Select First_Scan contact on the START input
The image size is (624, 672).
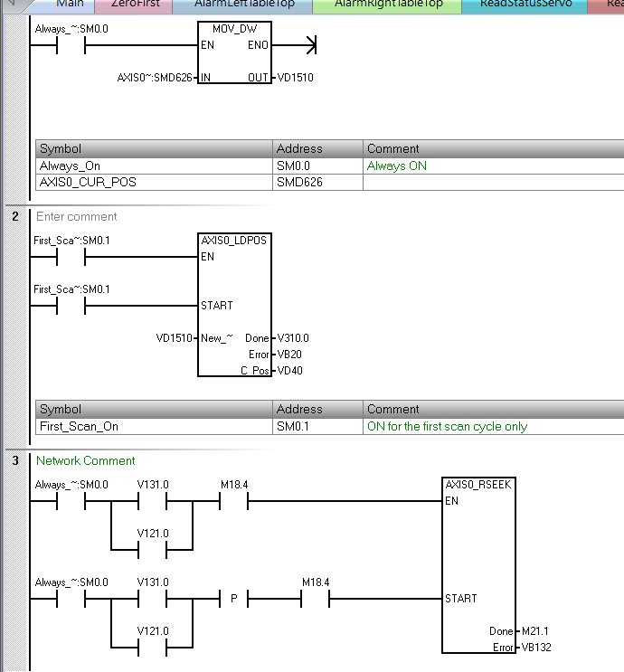(x=71, y=306)
